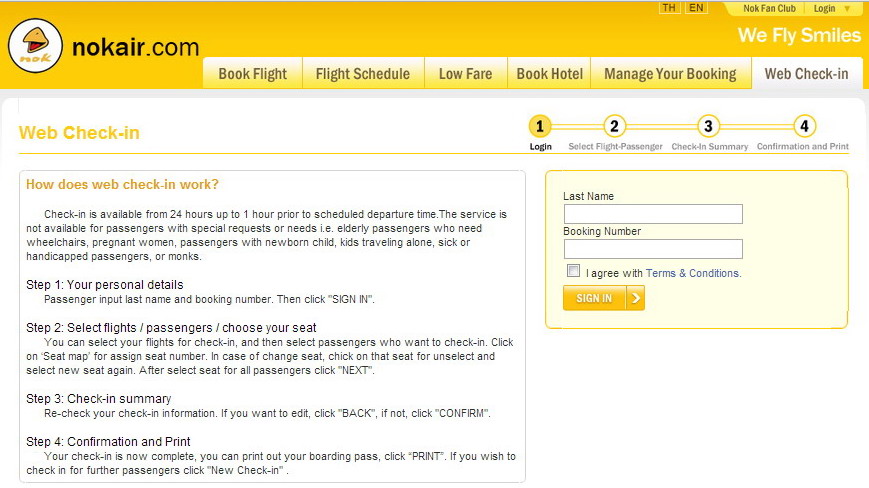Switch language to EN

696,8
